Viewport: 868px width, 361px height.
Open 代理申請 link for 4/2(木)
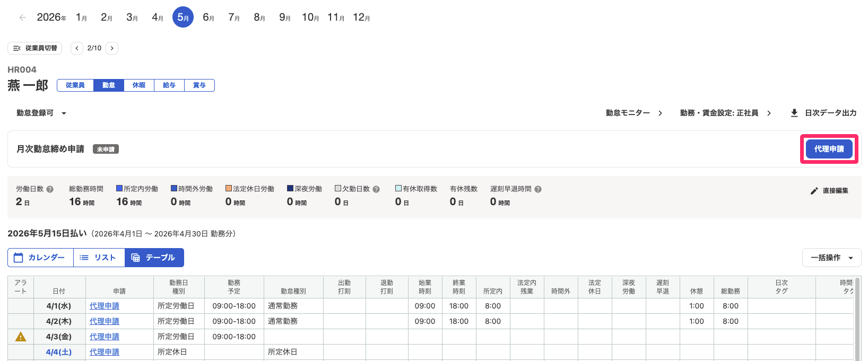(x=105, y=321)
